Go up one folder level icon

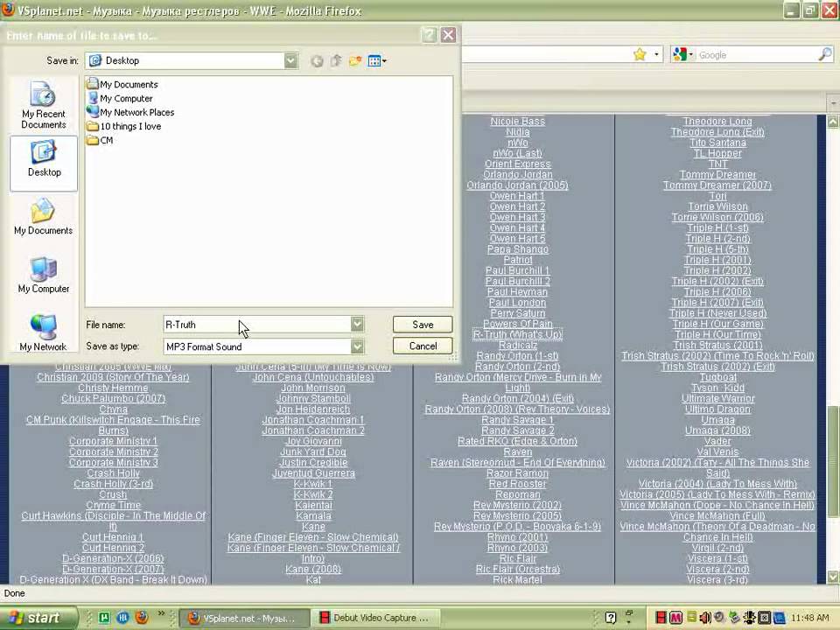pyautogui.click(x=336, y=60)
